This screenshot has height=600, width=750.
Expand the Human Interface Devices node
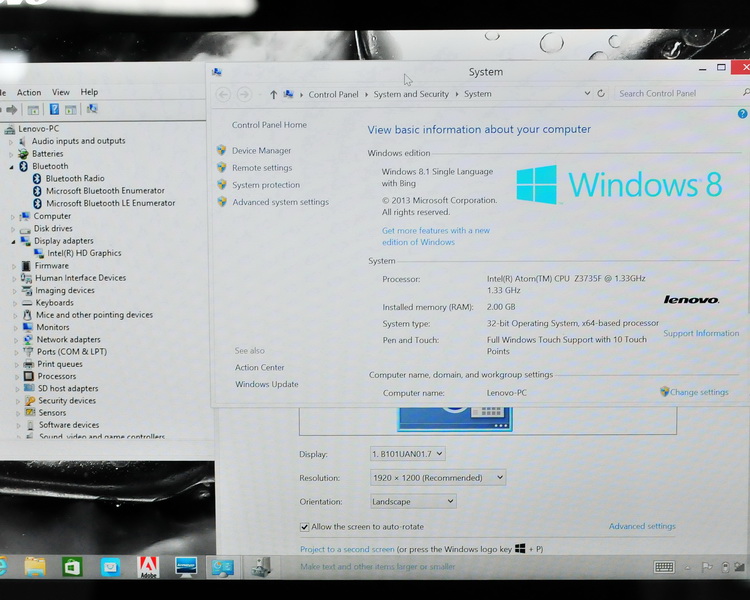(14, 278)
